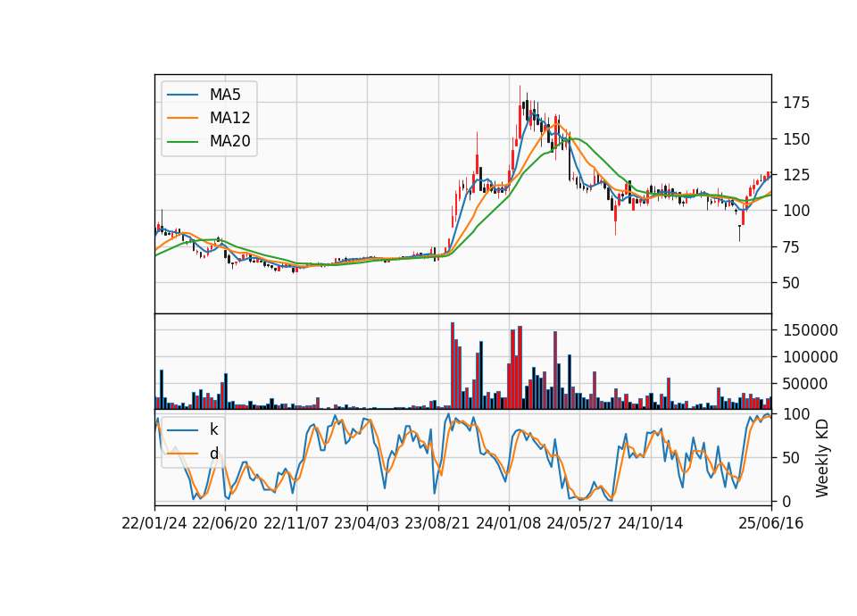Click the 24/01/08 date label

pos(509,523)
